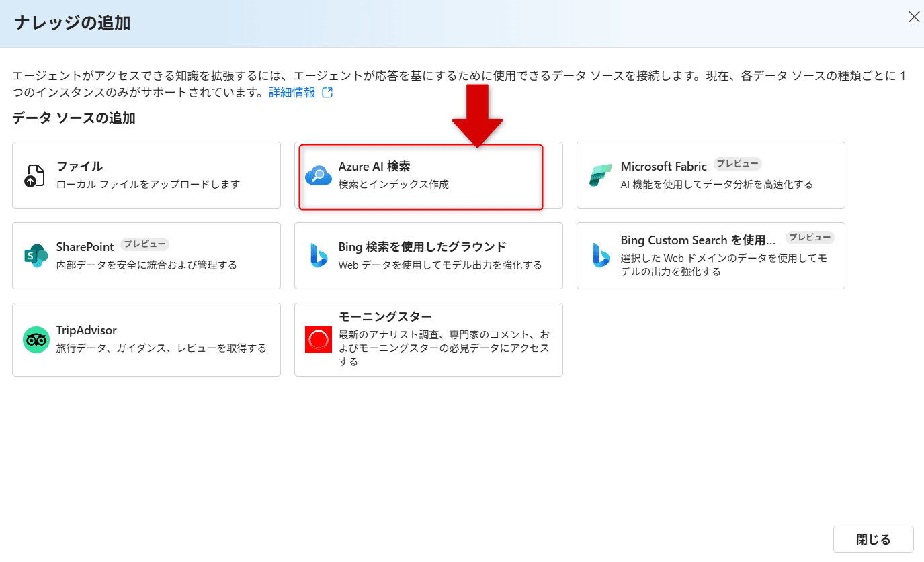Click the Bing icon on グラウンド card

(318, 255)
